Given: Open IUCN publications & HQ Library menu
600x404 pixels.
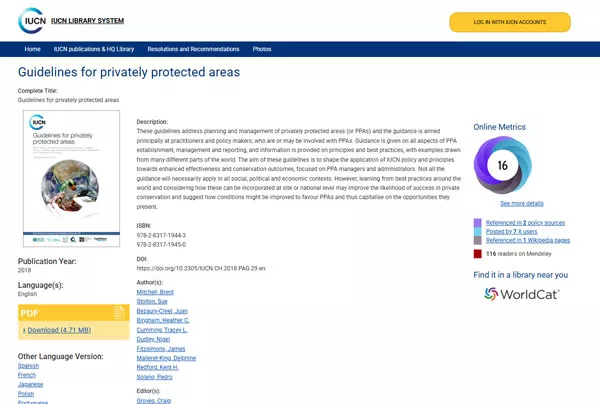Looking at the screenshot, I should [x=94, y=49].
